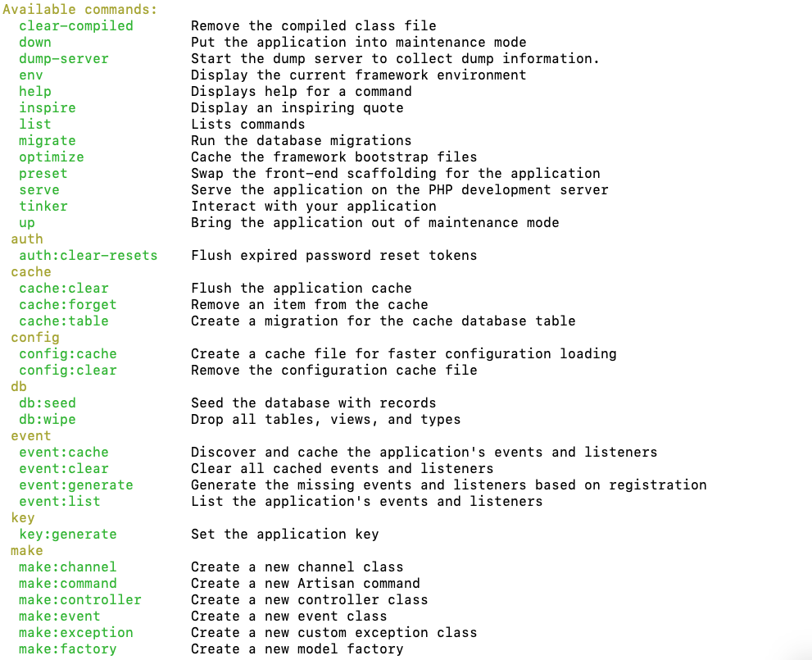Click the clear-compiled command name

point(76,26)
